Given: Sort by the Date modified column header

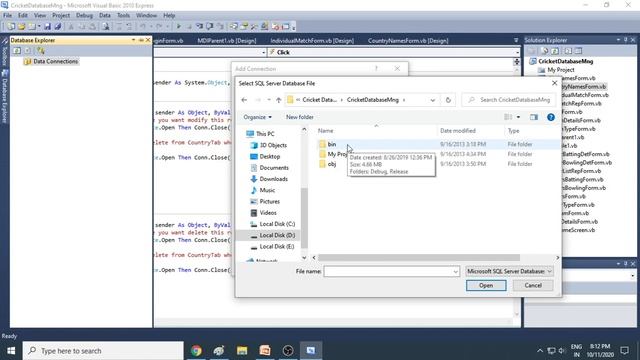Looking at the screenshot, I should point(458,131).
